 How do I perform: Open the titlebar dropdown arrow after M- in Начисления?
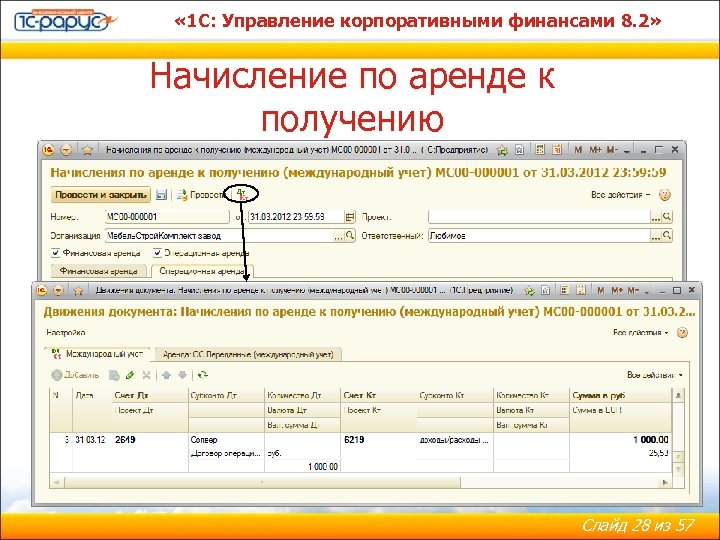tap(626, 150)
